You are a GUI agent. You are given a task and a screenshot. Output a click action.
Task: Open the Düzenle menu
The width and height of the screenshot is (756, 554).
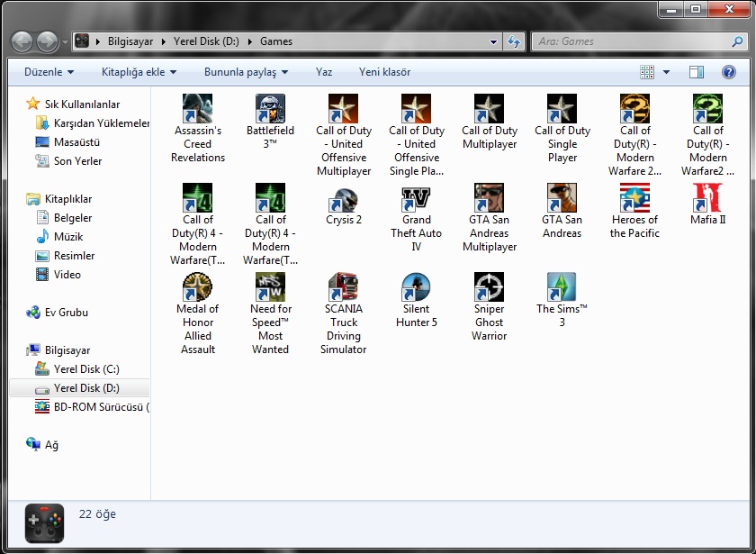point(49,72)
